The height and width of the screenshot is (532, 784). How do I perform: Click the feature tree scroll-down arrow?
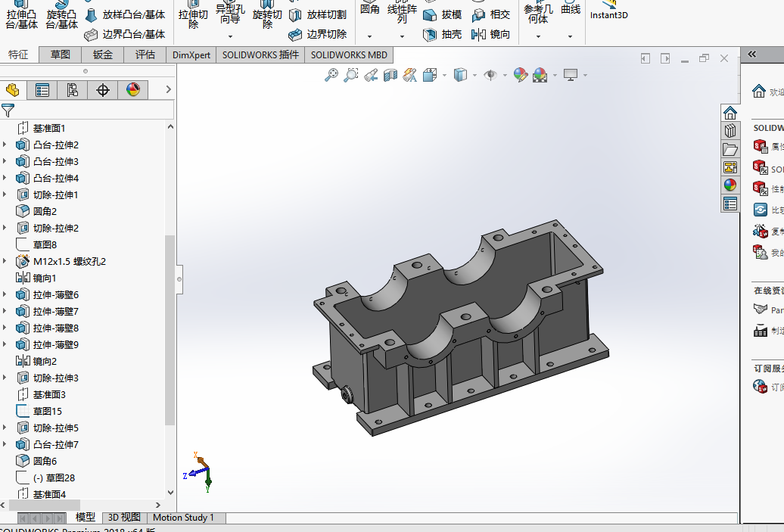point(170,493)
